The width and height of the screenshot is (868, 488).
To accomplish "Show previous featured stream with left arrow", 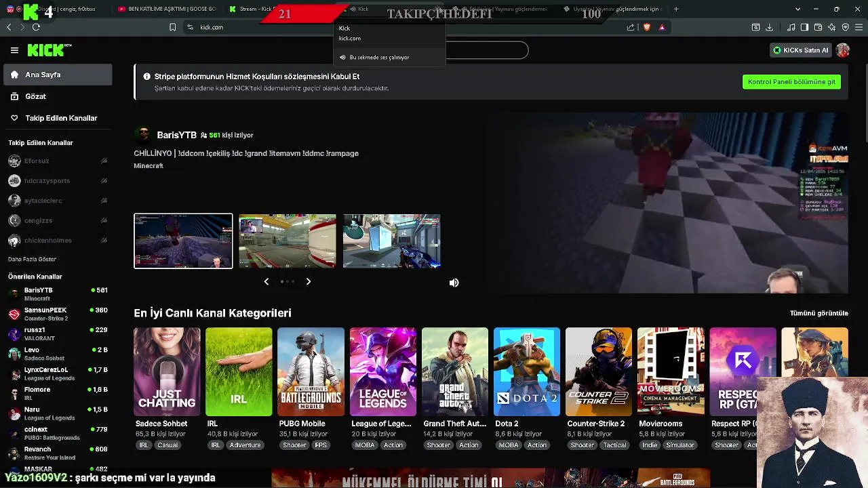I will 267,281.
